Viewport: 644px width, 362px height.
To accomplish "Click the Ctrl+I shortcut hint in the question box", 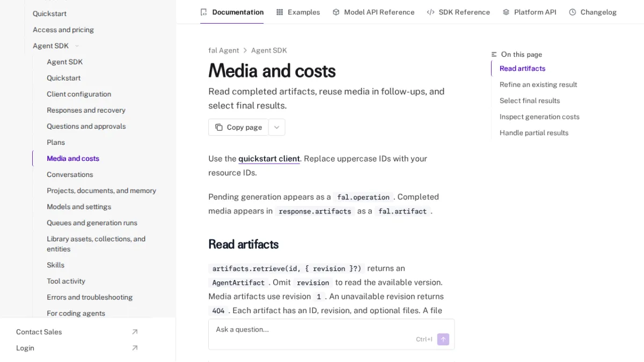I will (424, 339).
